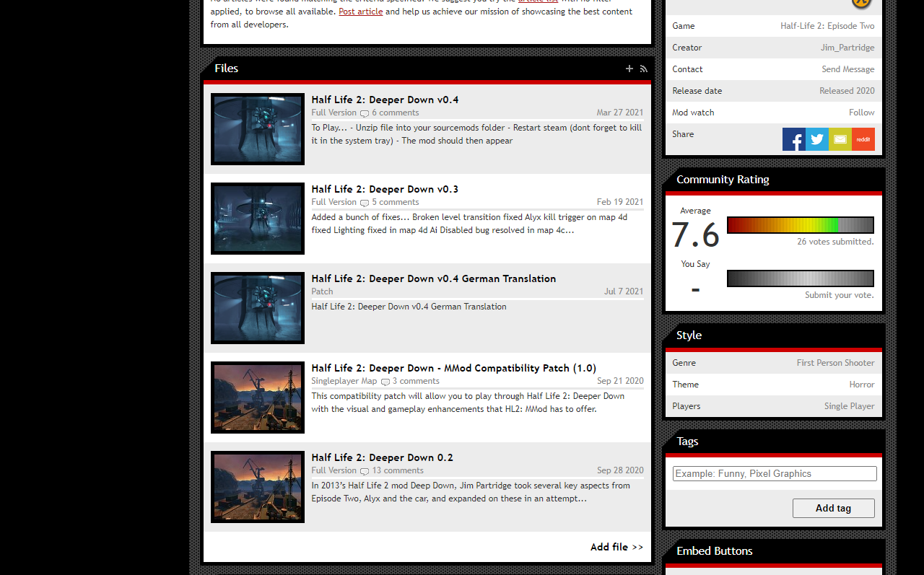The width and height of the screenshot is (924, 575).
Task: Click the comment bubble icon beside "3 comments"
Action: pos(385,382)
